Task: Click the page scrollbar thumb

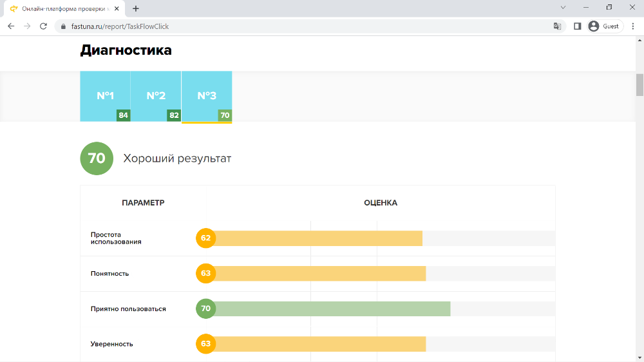Action: [x=639, y=85]
